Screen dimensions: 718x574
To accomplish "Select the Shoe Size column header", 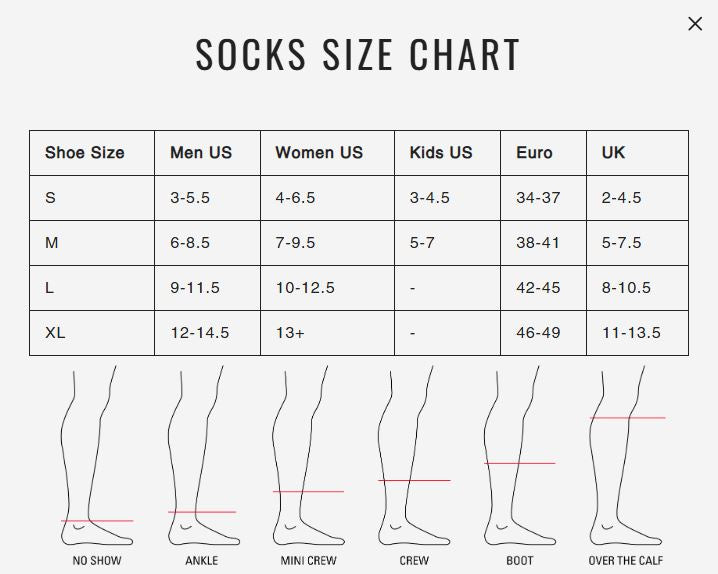I will (85, 153).
